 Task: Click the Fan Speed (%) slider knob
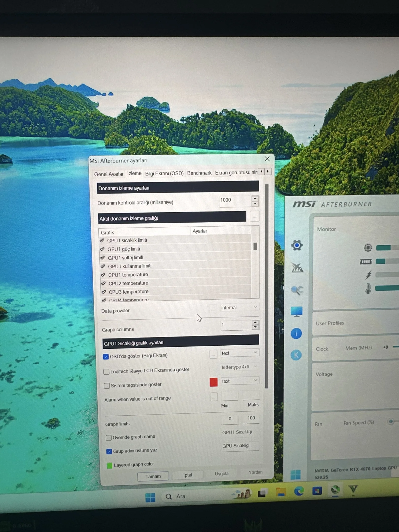tap(391, 421)
